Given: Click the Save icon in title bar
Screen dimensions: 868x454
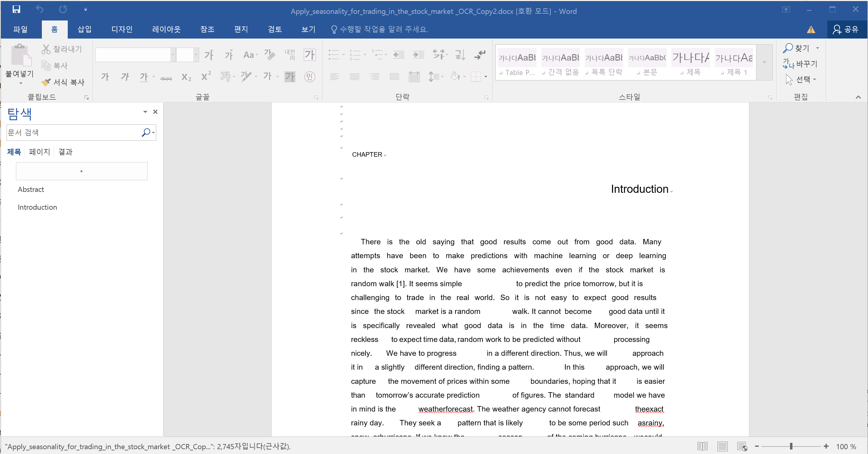Looking at the screenshot, I should [x=16, y=9].
